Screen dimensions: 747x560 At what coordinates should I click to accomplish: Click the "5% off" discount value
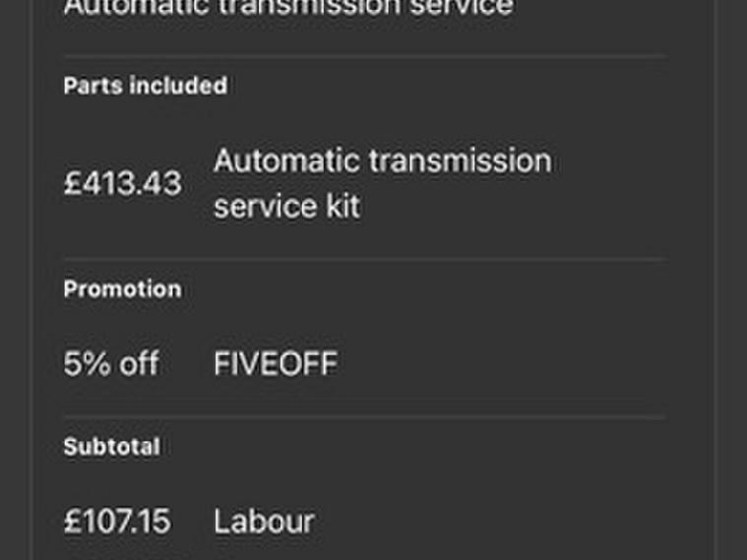point(110,364)
